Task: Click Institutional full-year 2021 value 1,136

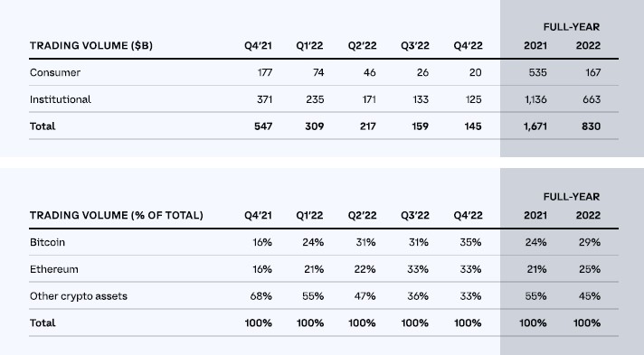Action: tap(535, 99)
